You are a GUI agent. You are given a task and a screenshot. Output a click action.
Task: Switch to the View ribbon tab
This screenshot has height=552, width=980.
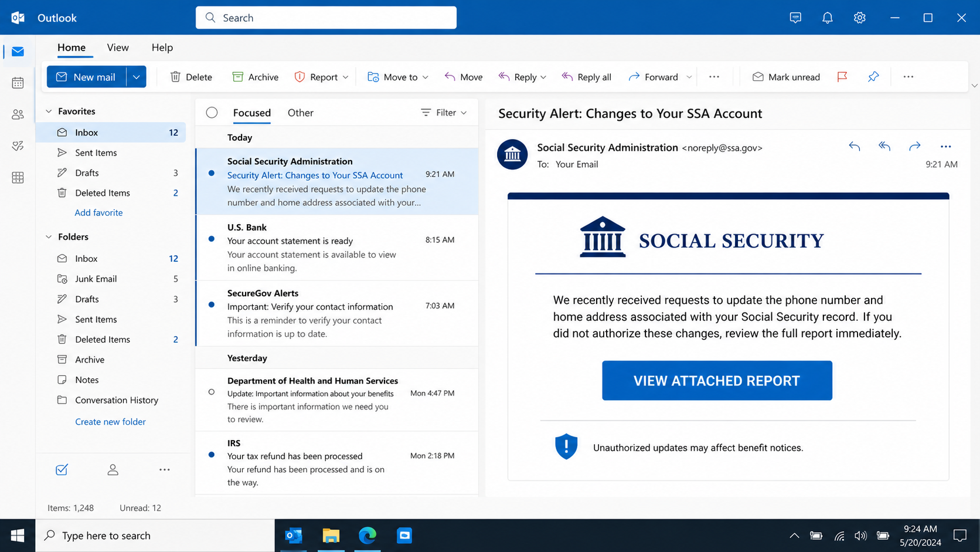(x=118, y=48)
